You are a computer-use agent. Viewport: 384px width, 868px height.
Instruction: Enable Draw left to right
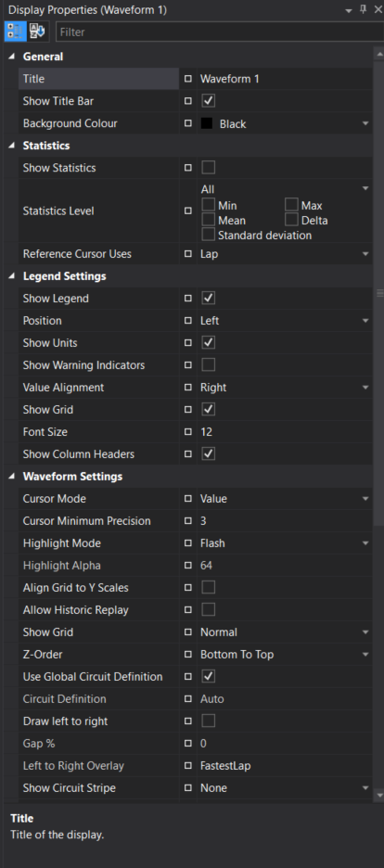(x=208, y=721)
